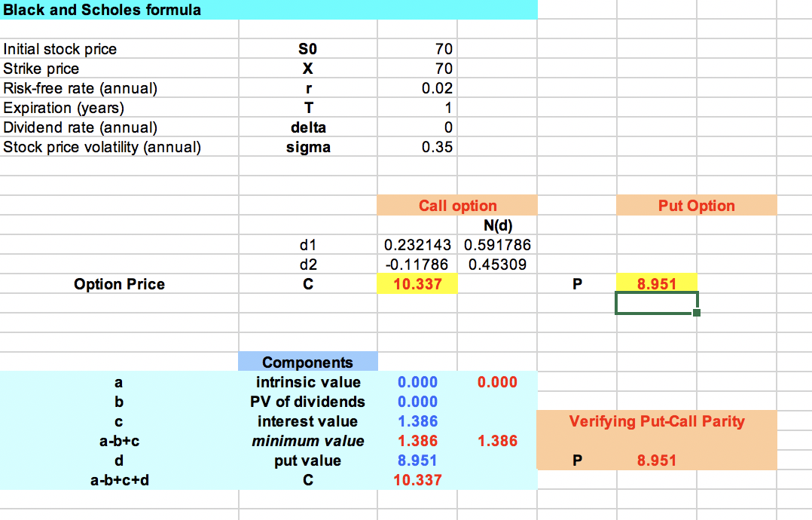Image resolution: width=812 pixels, height=520 pixels.
Task: Click the PV of dividends value 0.000
Action: click(417, 402)
